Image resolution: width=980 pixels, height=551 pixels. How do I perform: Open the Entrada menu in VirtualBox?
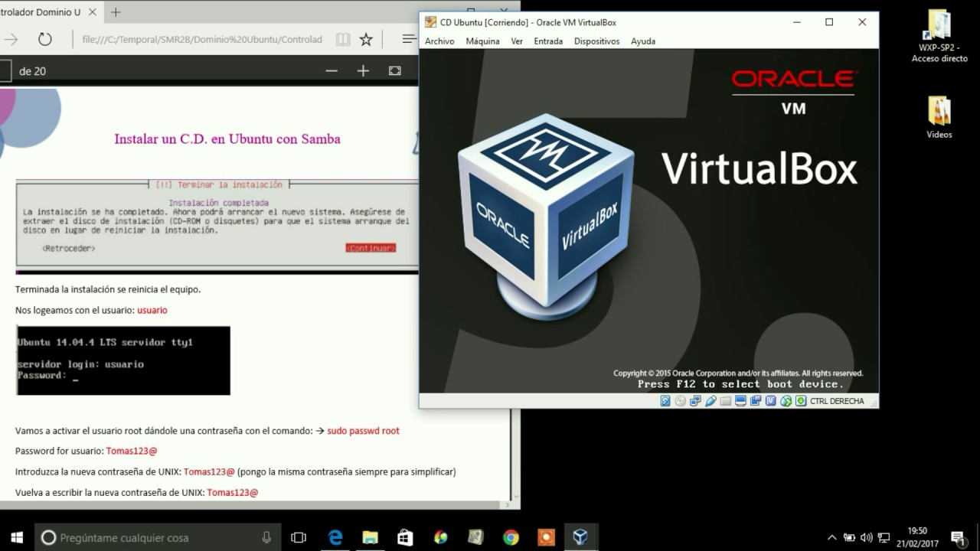click(x=548, y=41)
